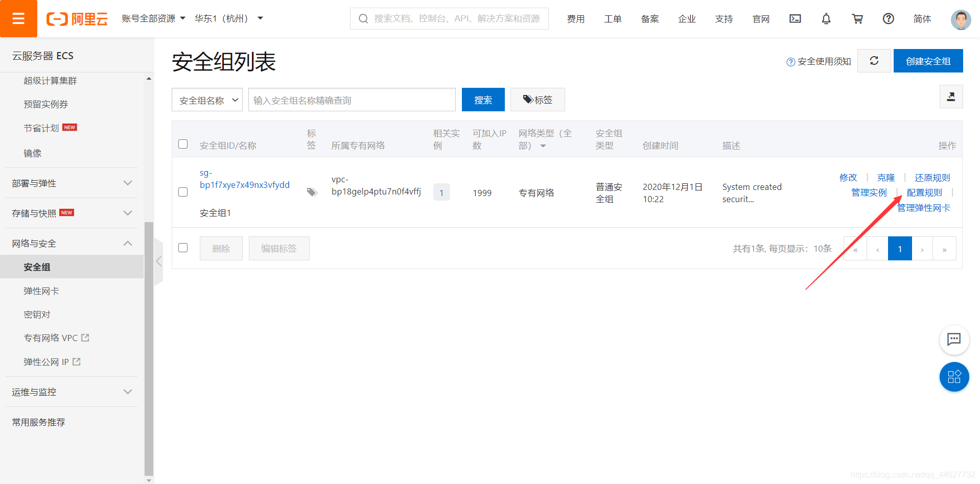Toggle the select-all checkbox in table header

[x=183, y=144]
